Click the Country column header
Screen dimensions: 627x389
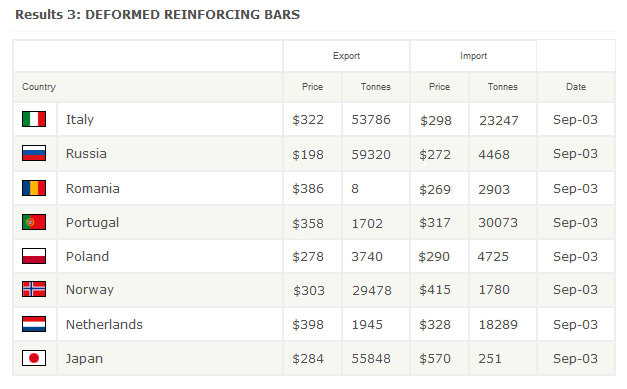[x=39, y=87]
